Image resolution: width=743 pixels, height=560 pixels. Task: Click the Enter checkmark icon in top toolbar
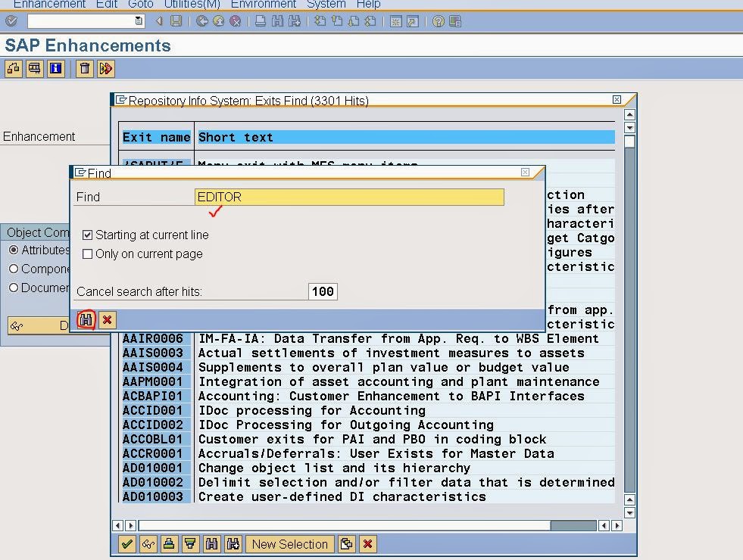pos(11,21)
